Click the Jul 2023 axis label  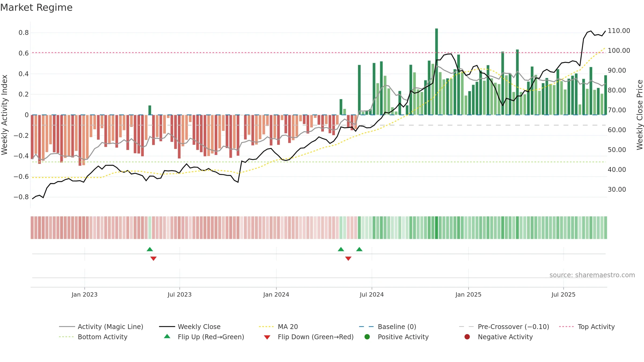click(x=180, y=294)
